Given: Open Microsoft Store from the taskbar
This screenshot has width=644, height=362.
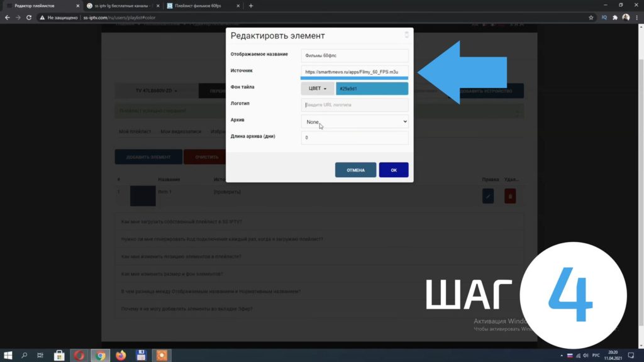Looking at the screenshot, I should pos(59,355).
